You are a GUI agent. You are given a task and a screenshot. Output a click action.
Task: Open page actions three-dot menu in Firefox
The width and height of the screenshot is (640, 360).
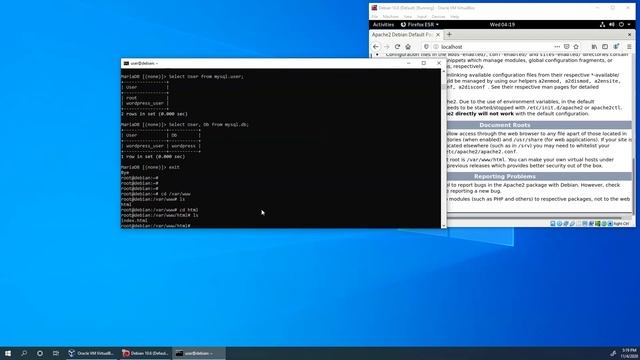(x=557, y=47)
